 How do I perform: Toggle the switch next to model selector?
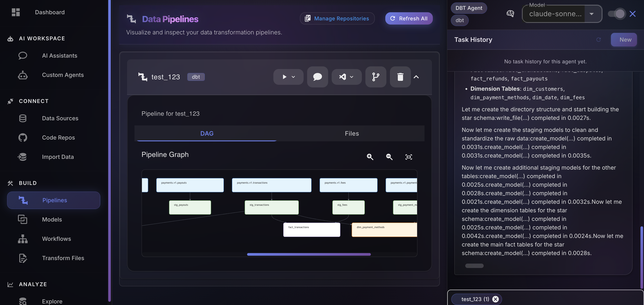point(616,14)
